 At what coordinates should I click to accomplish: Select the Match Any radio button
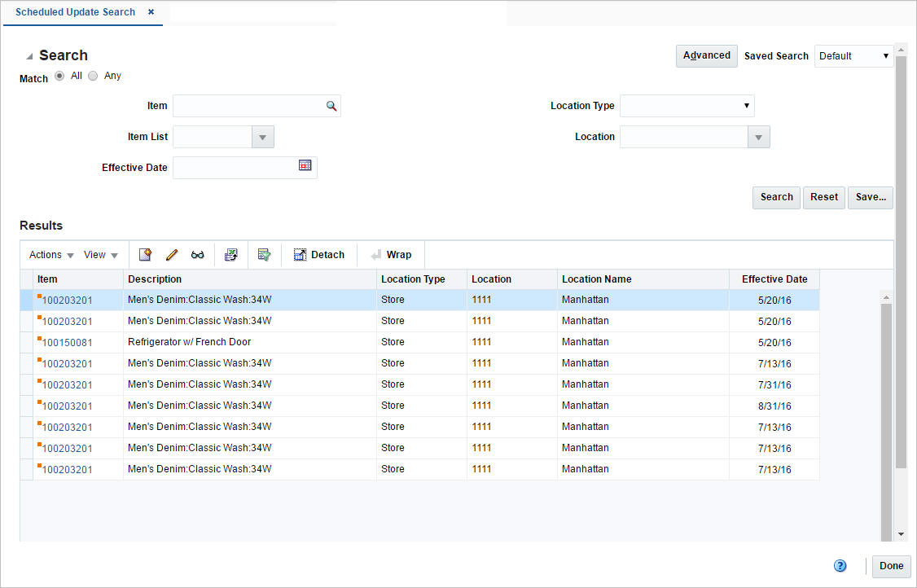pos(93,75)
